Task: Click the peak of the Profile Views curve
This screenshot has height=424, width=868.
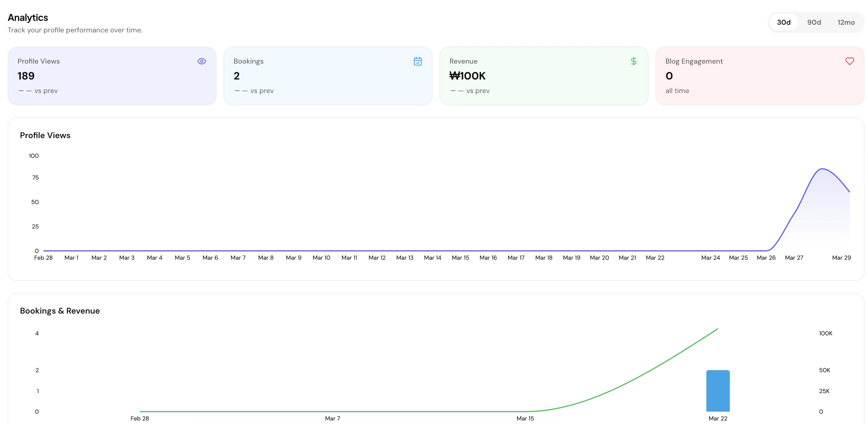Action: coord(822,169)
